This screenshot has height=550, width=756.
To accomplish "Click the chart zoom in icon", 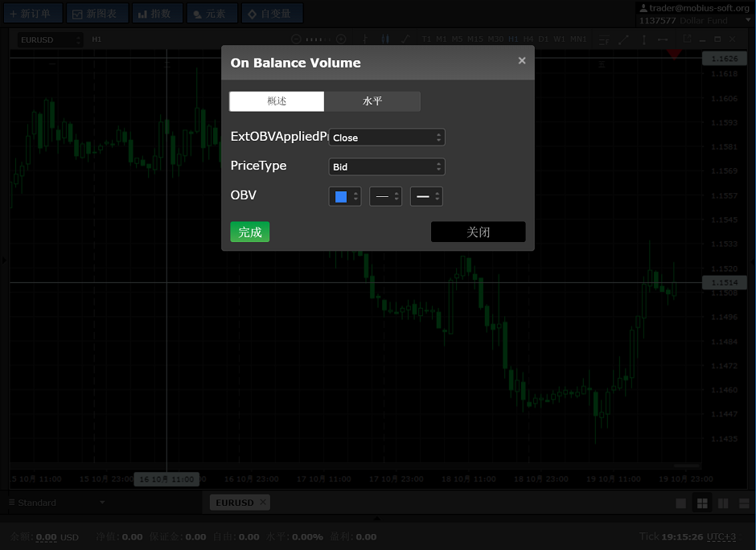I will [341, 39].
